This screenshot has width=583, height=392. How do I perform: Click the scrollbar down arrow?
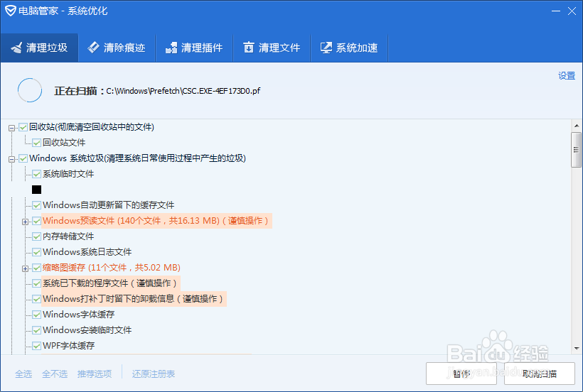(577, 349)
